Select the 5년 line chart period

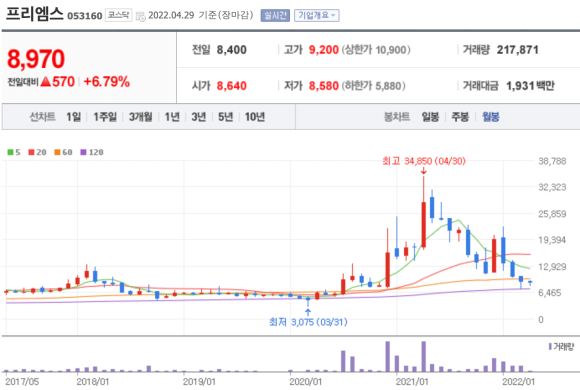click(x=225, y=117)
